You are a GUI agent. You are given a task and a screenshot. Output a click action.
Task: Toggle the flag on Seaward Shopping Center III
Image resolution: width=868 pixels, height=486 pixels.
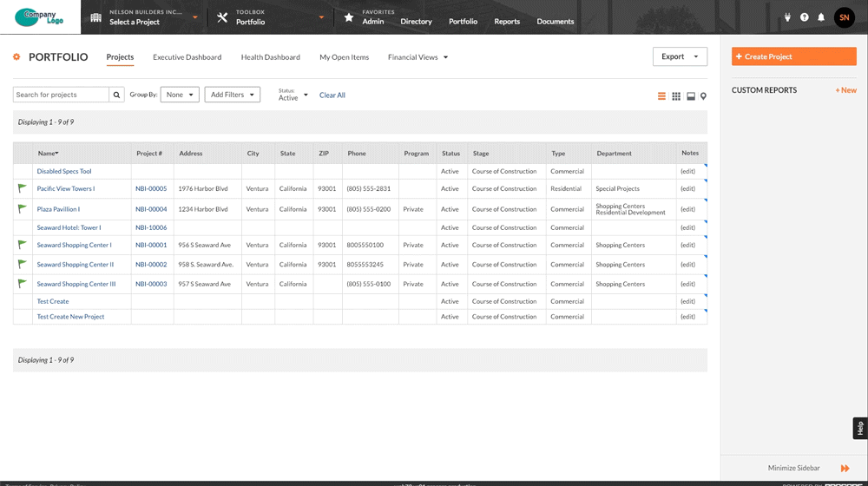23,284
